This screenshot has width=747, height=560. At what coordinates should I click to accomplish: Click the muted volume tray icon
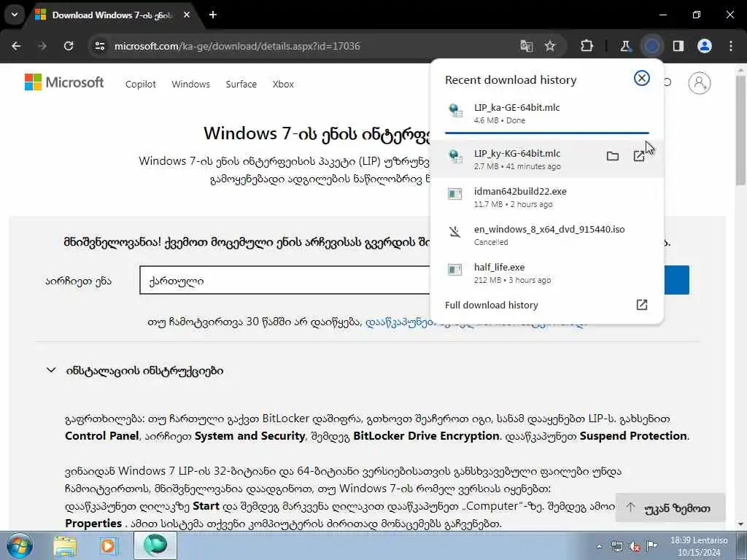[x=635, y=546]
